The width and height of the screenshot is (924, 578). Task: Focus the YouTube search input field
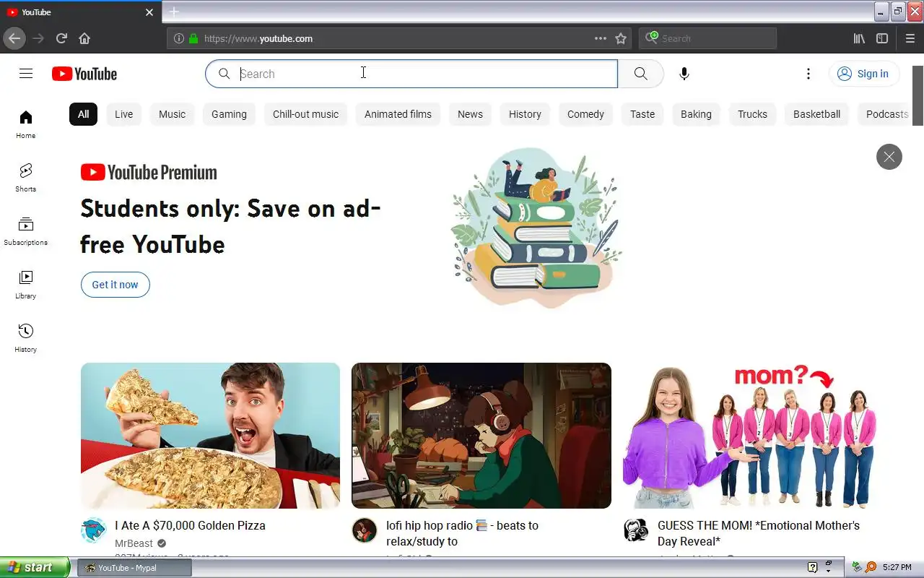coord(411,74)
